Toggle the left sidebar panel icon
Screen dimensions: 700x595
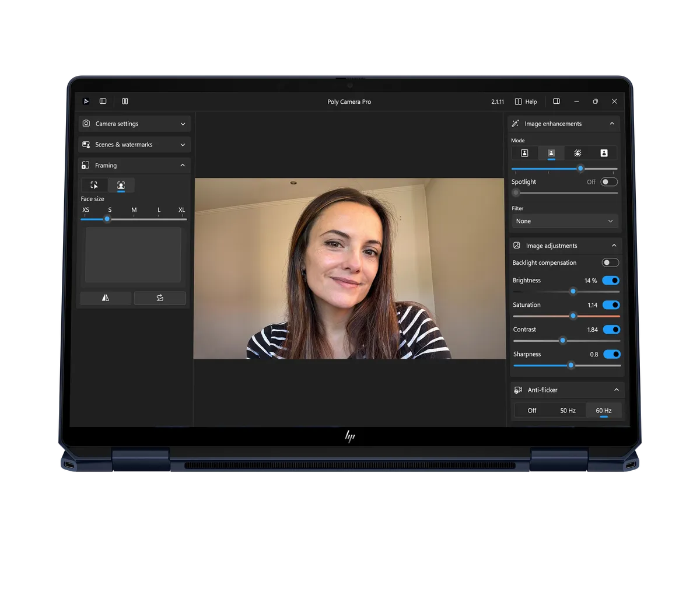[103, 101]
